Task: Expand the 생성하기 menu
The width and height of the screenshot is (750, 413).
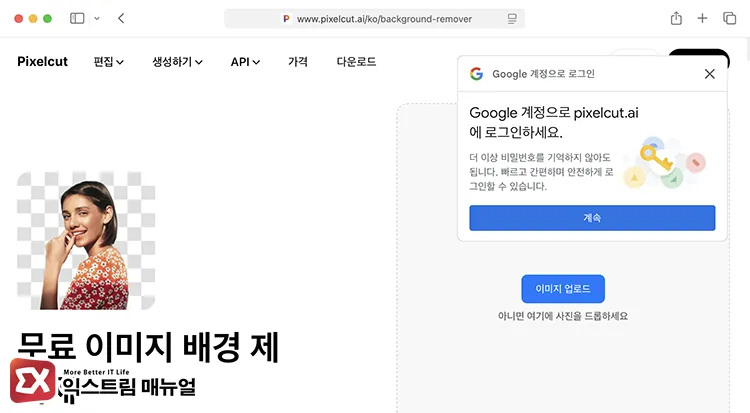Action: pos(177,62)
